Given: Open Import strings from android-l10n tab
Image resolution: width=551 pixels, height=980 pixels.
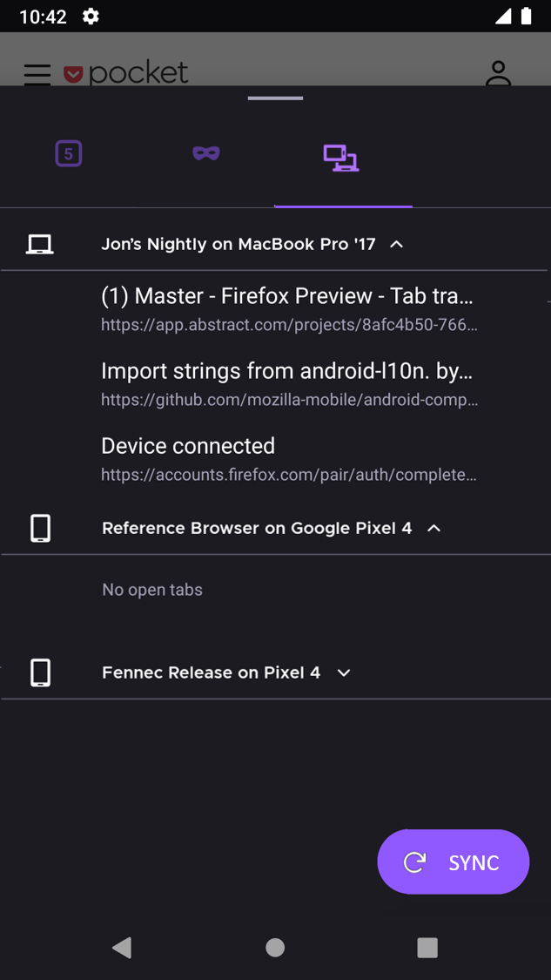Looking at the screenshot, I should pos(287,383).
